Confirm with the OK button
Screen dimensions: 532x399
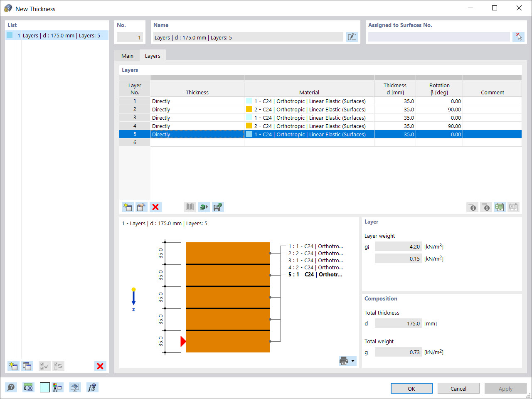pyautogui.click(x=411, y=388)
